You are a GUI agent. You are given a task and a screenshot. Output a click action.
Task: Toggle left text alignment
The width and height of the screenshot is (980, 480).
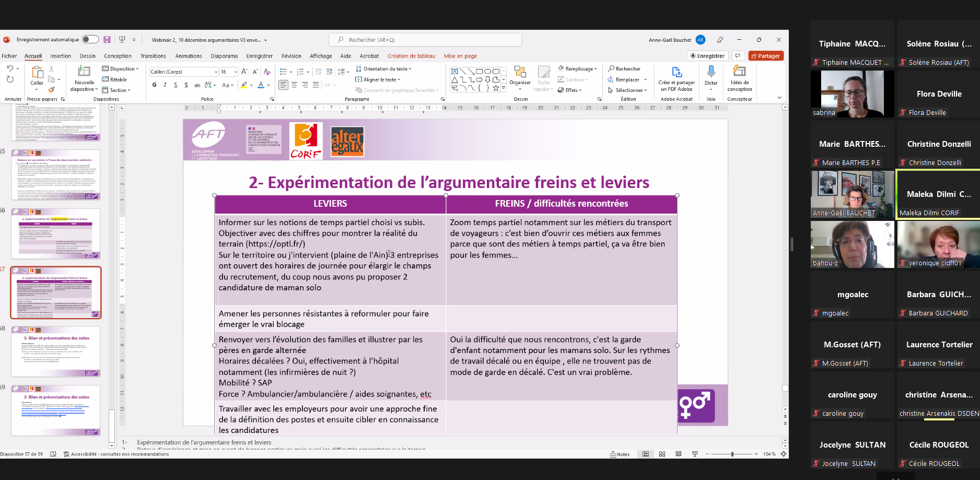[x=283, y=85]
